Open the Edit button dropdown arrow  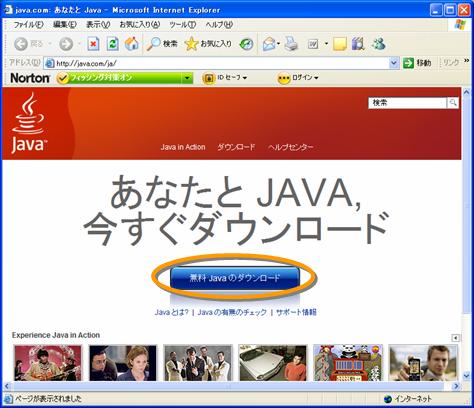tap(326, 44)
